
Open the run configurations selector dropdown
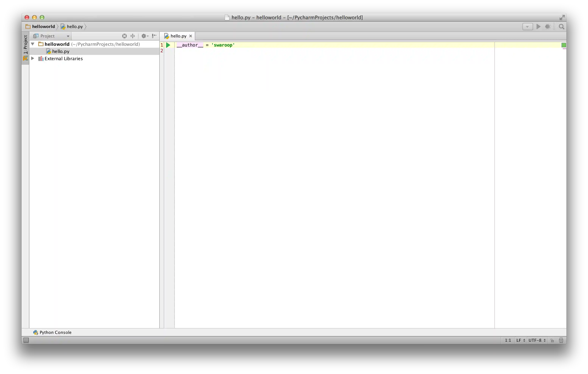527,27
